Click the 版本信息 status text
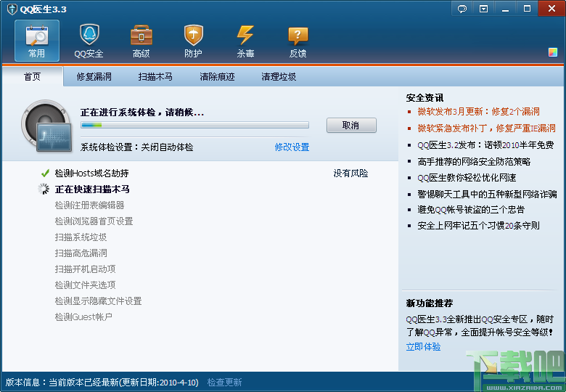This screenshot has width=566, height=392. tap(102, 383)
